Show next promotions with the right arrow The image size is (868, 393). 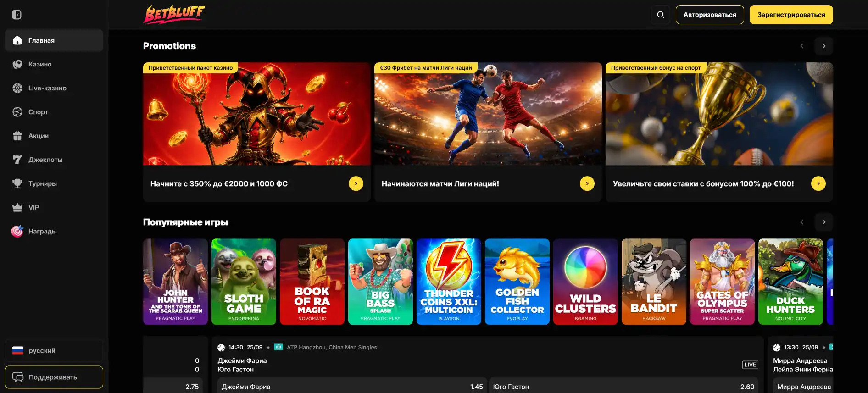824,46
